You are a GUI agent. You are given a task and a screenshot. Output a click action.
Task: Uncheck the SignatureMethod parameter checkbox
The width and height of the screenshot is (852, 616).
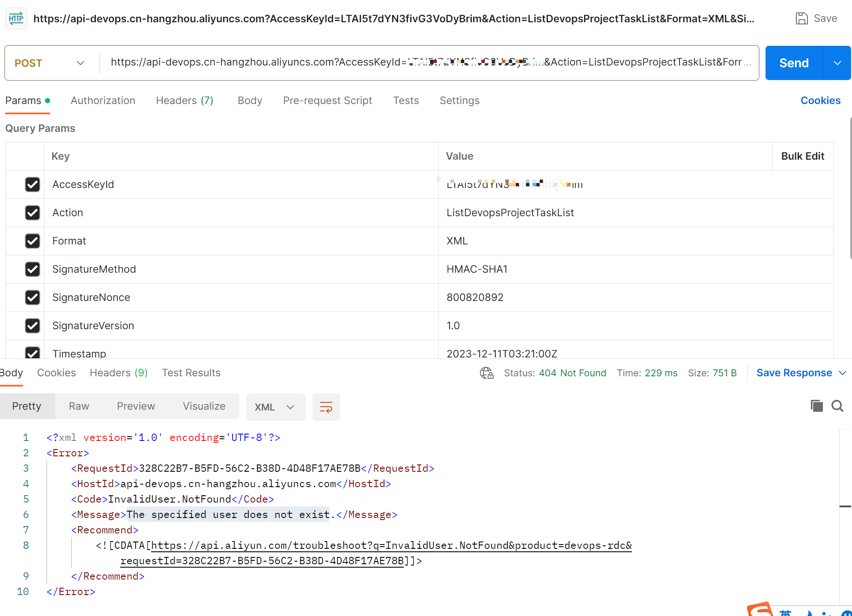point(32,269)
